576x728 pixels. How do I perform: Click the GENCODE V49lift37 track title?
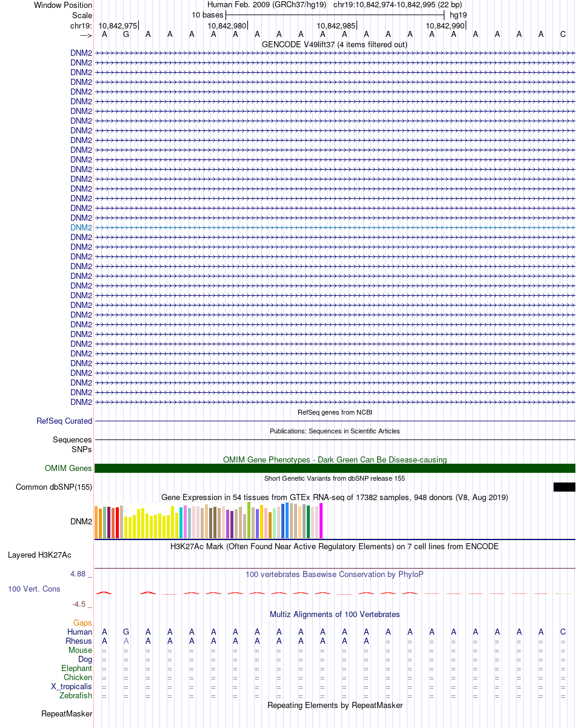point(335,44)
